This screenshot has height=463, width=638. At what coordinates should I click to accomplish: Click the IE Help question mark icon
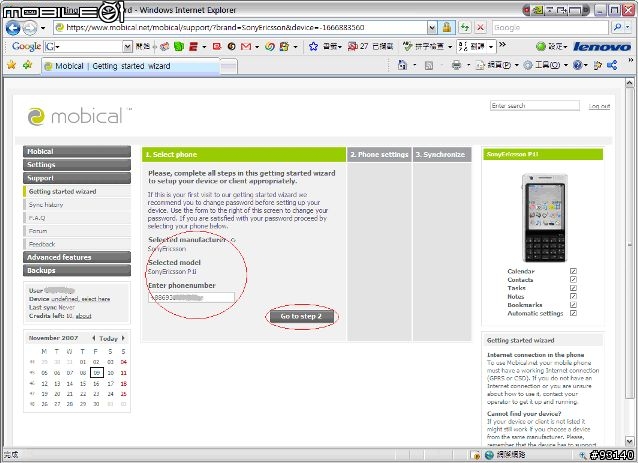[577, 65]
